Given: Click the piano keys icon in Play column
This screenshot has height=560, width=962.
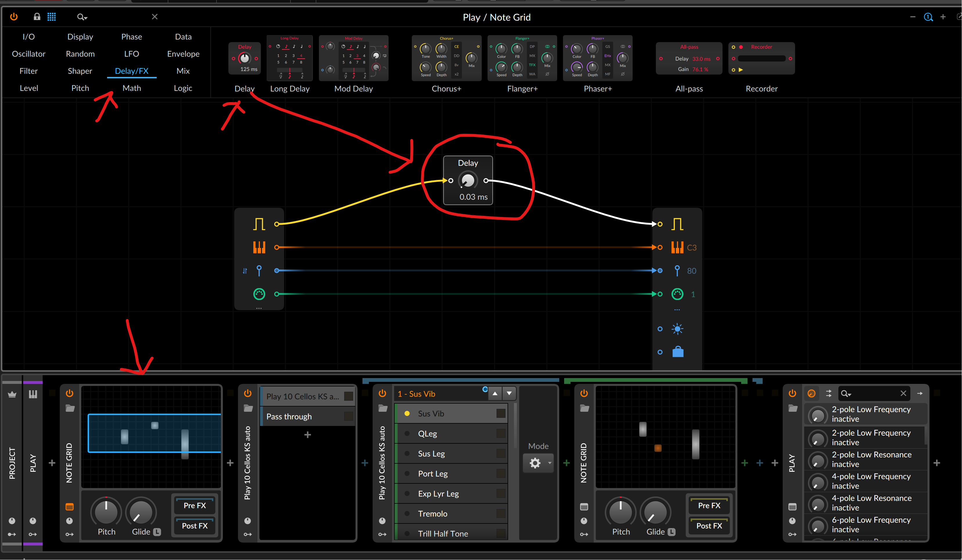Looking at the screenshot, I should (x=33, y=394).
